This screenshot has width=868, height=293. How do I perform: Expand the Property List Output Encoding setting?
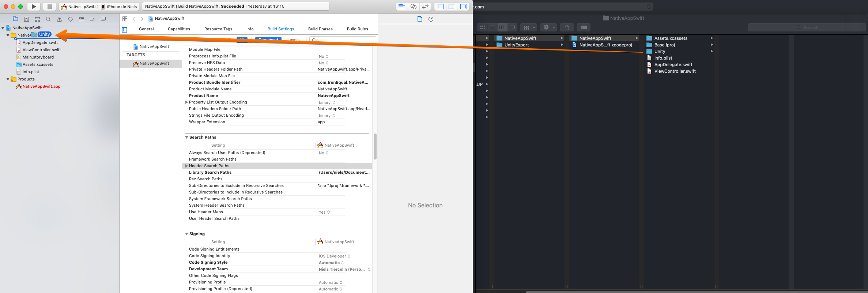(x=186, y=102)
